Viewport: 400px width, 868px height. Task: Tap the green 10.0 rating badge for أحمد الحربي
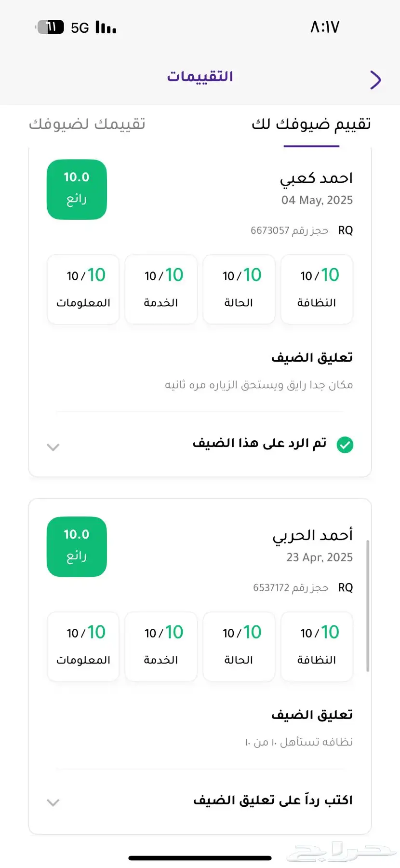coord(77,547)
